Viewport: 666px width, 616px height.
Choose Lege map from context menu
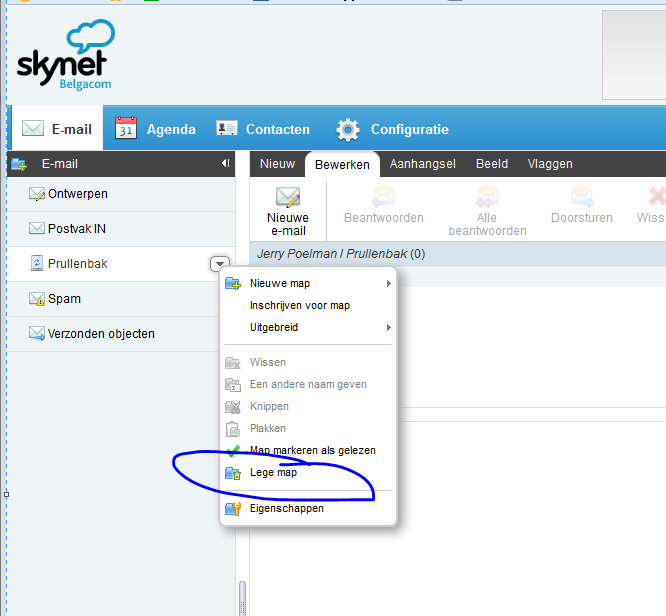pos(273,473)
